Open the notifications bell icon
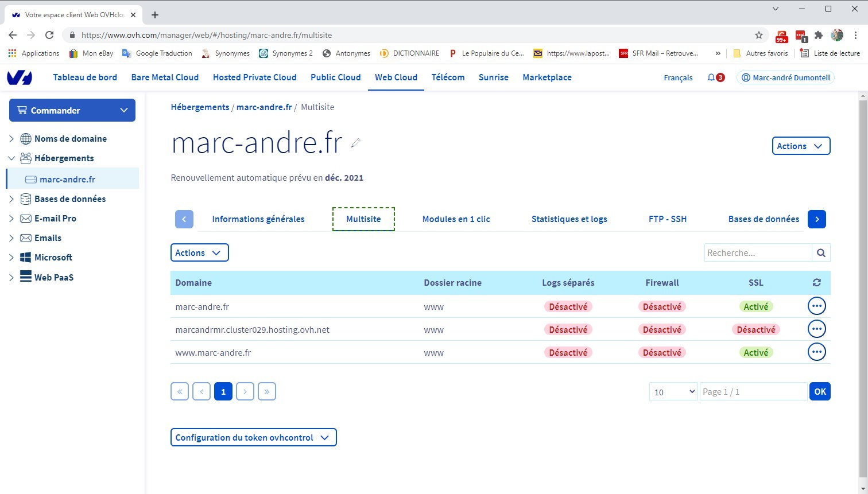 click(x=712, y=77)
